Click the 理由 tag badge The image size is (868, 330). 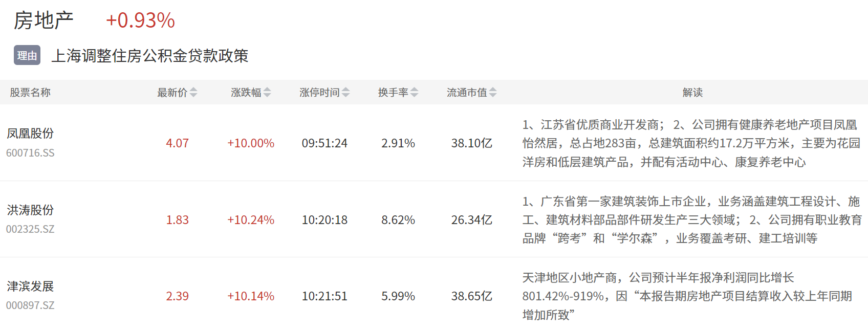27,56
